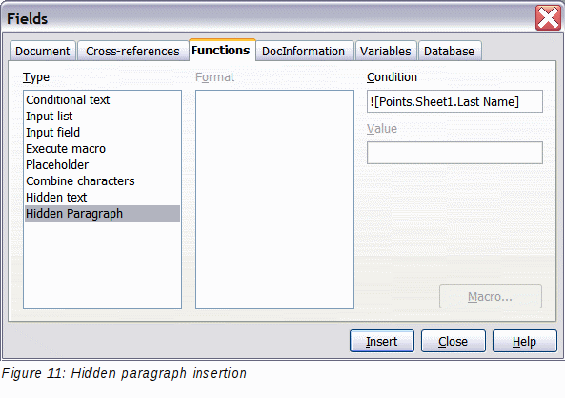
Task: Pick Input field from the Type list
Action: [x=102, y=132]
